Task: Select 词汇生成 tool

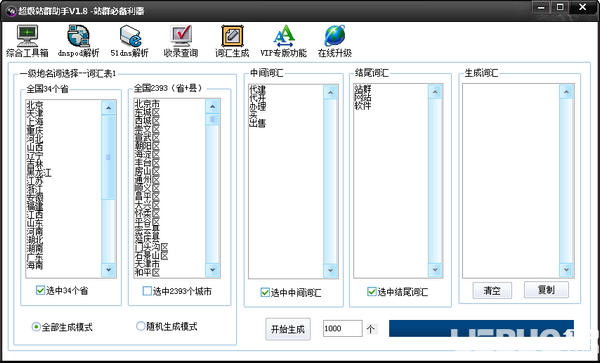Action: [232, 41]
